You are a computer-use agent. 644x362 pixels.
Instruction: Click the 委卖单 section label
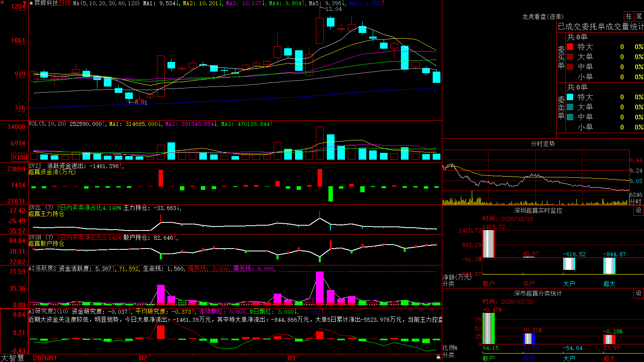click(561, 108)
